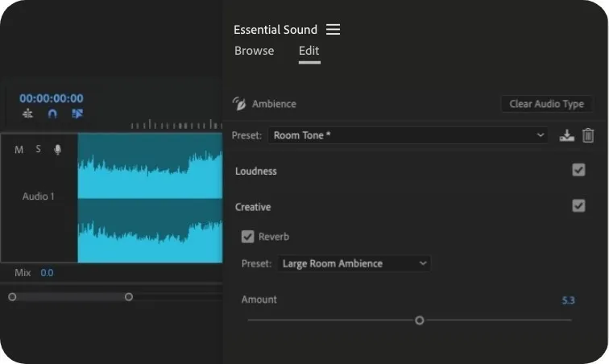Toggle insert and overwrite sequences as nests icon

[27, 114]
